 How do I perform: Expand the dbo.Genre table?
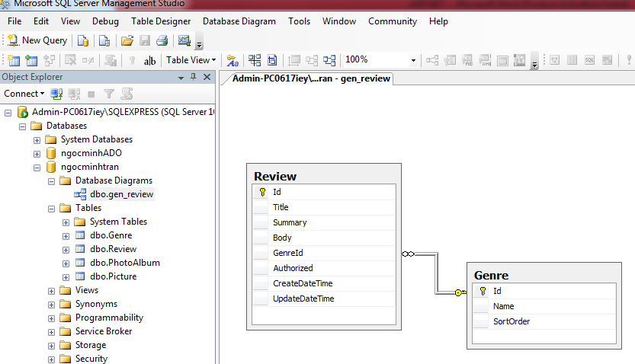(66, 237)
